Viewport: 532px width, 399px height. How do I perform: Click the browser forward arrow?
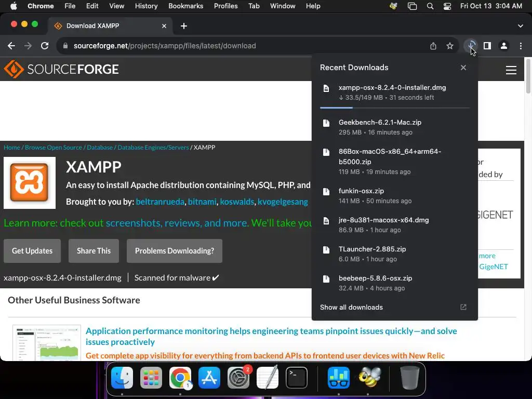[x=28, y=46]
